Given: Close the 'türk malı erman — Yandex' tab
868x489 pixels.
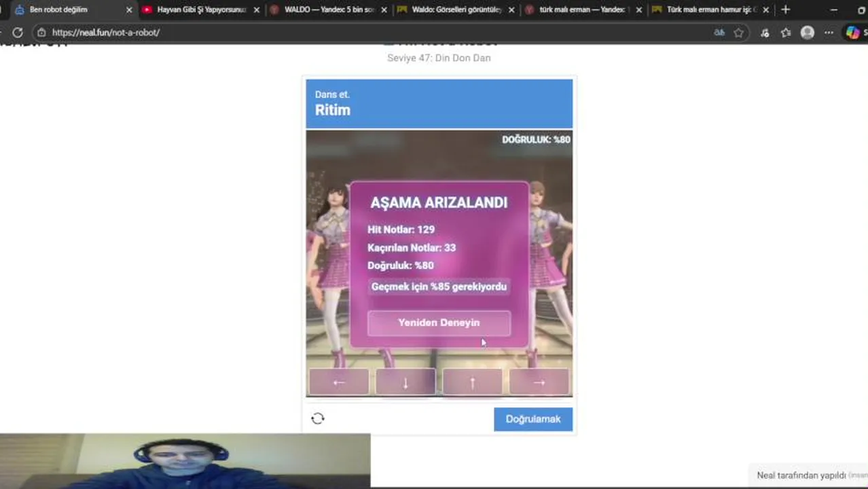Looking at the screenshot, I should pyautogui.click(x=638, y=10).
